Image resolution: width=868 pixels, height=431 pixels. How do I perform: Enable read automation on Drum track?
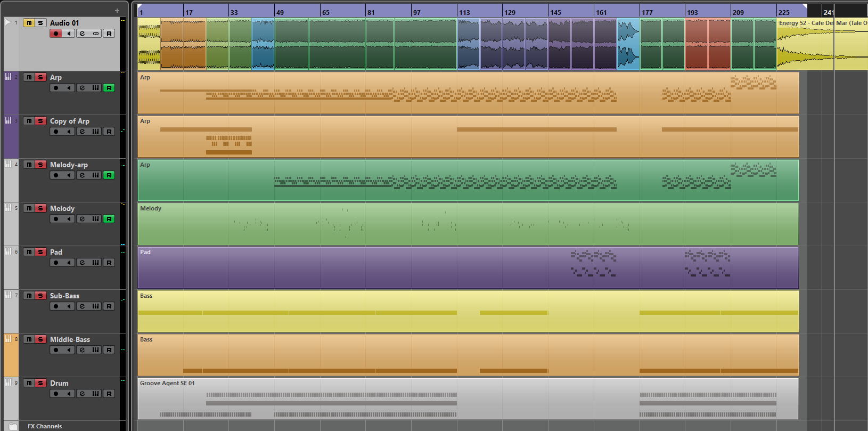[x=109, y=394]
